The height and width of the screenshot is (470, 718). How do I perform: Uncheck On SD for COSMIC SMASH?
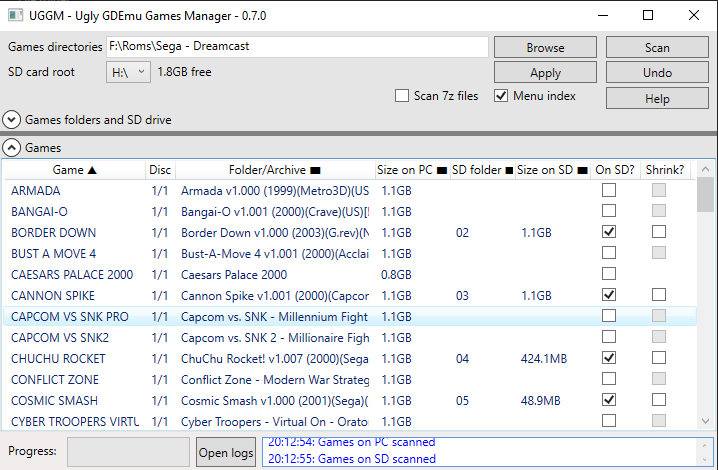tap(609, 400)
